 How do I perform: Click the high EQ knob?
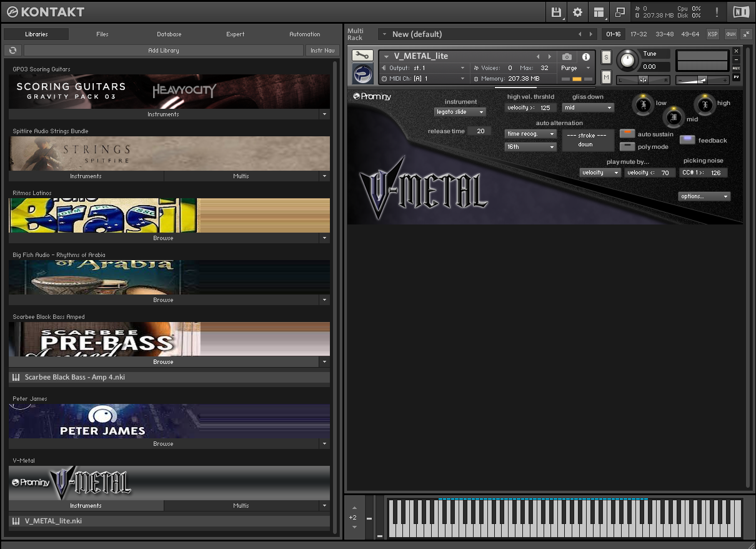705,104
